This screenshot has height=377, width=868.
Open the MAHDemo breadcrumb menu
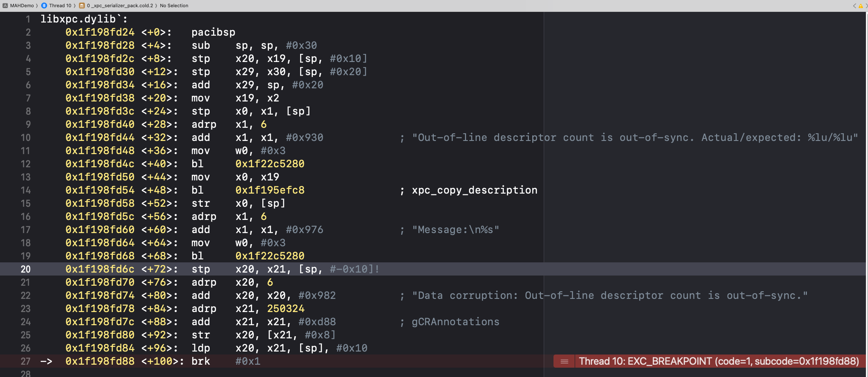pos(22,6)
